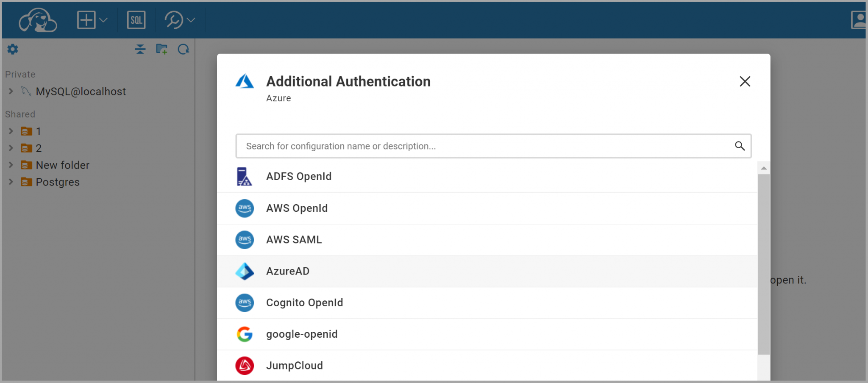Image resolution: width=868 pixels, height=383 pixels.
Task: Click the configuration search input field
Action: [466, 146]
